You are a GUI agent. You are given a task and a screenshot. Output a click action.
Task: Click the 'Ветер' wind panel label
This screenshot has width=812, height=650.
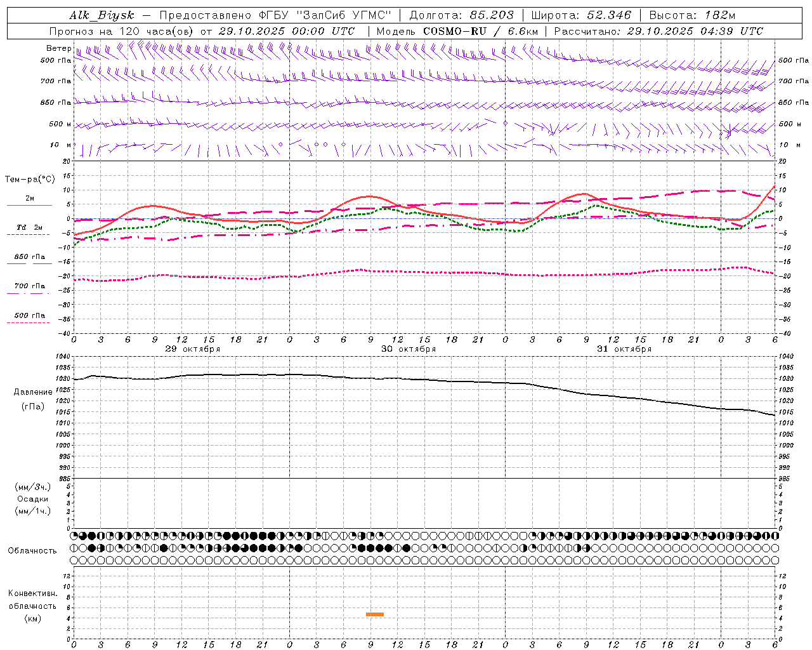point(58,48)
